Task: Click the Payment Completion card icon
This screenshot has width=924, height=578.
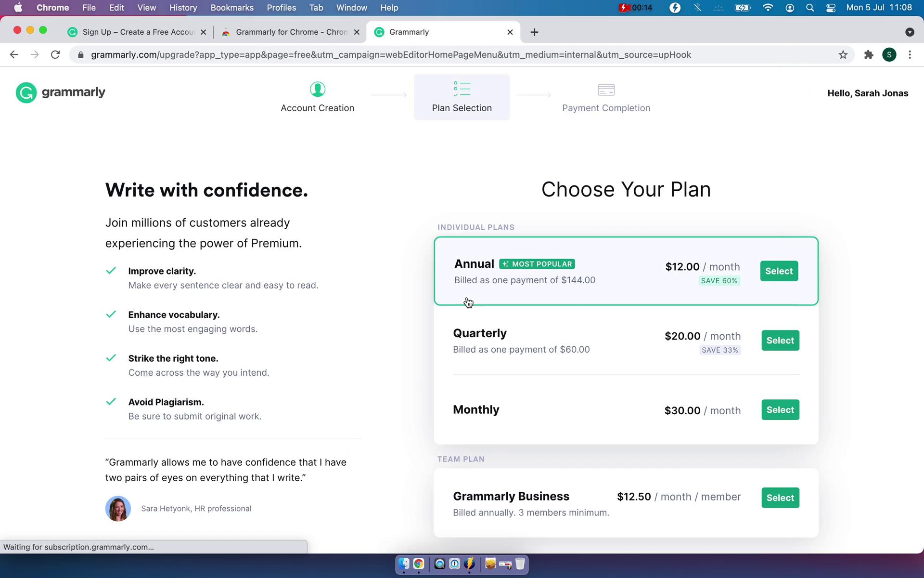Action: coord(606,90)
